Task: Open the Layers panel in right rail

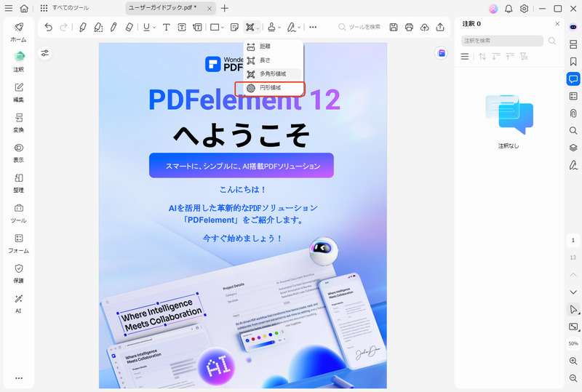Action: point(573,148)
